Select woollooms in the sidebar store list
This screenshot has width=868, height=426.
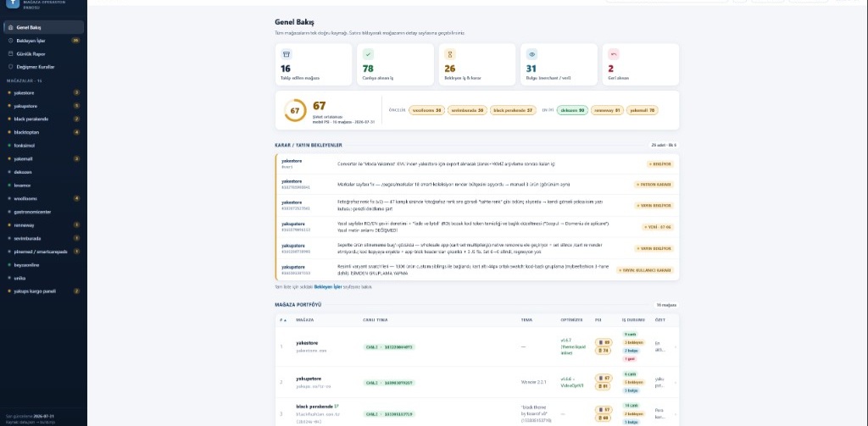pos(44,198)
